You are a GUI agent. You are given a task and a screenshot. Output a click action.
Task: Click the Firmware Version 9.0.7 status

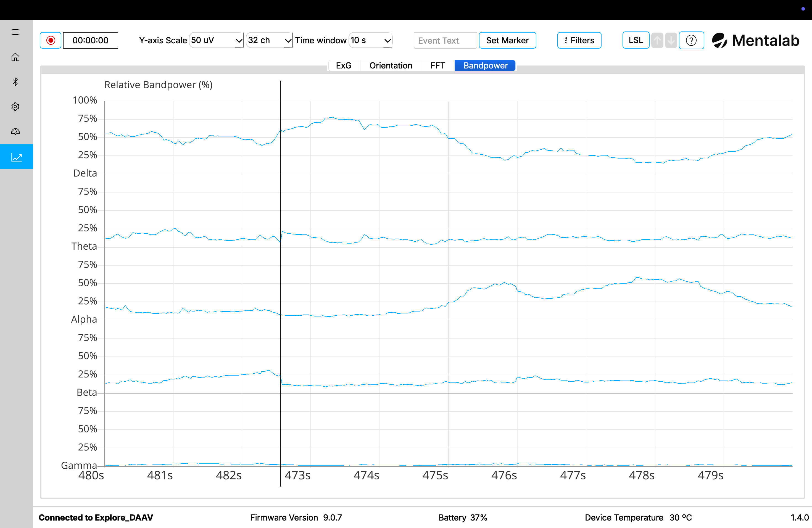click(296, 518)
